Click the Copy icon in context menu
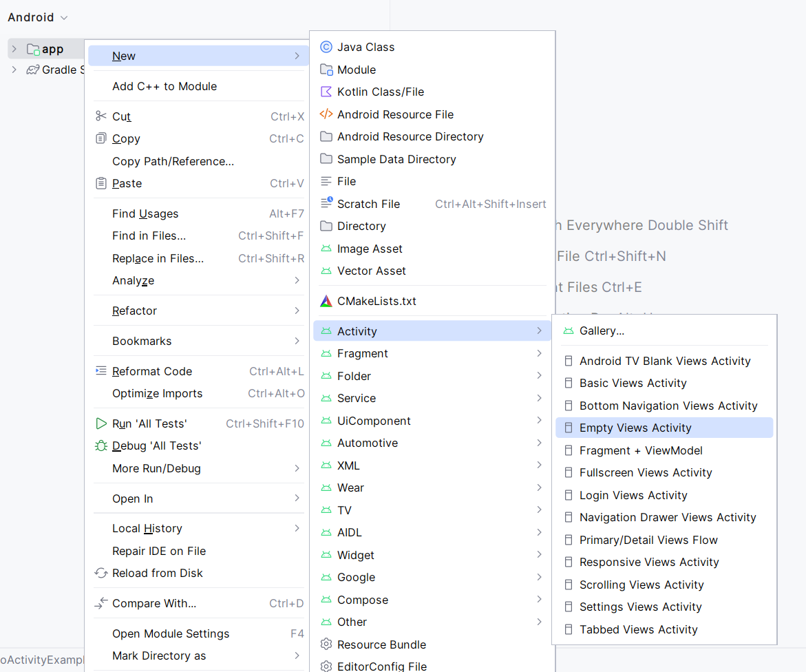 [100, 138]
